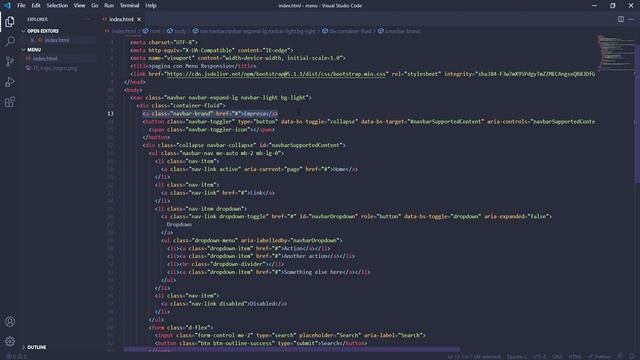Click line and column status bar item
This screenshot has width=640, height=360.
474,356
